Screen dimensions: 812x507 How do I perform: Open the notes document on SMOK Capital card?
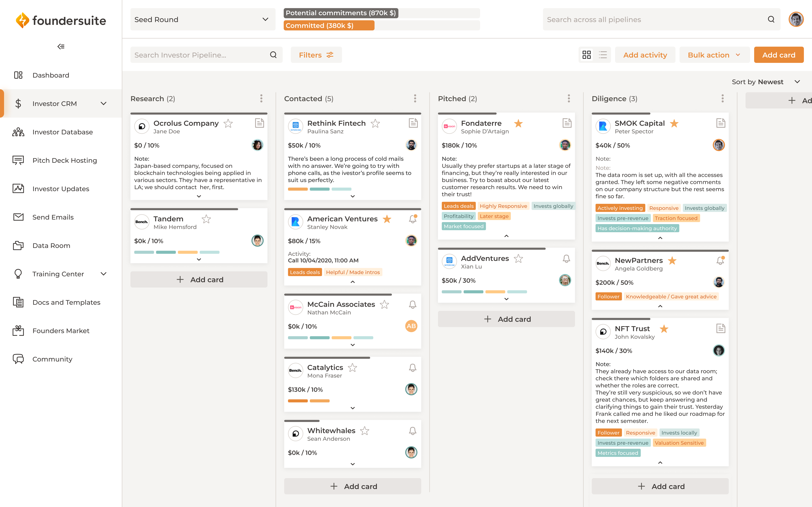[x=721, y=123]
